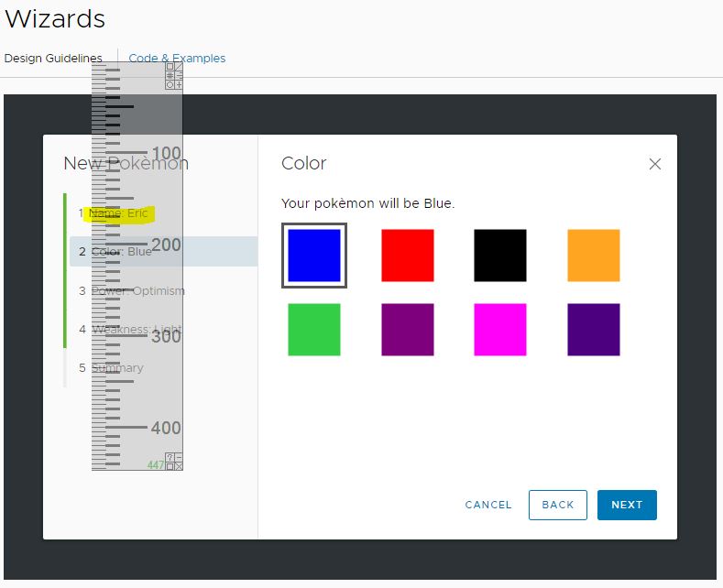Select the blue color swatch
The image size is (723, 588).
(x=314, y=256)
